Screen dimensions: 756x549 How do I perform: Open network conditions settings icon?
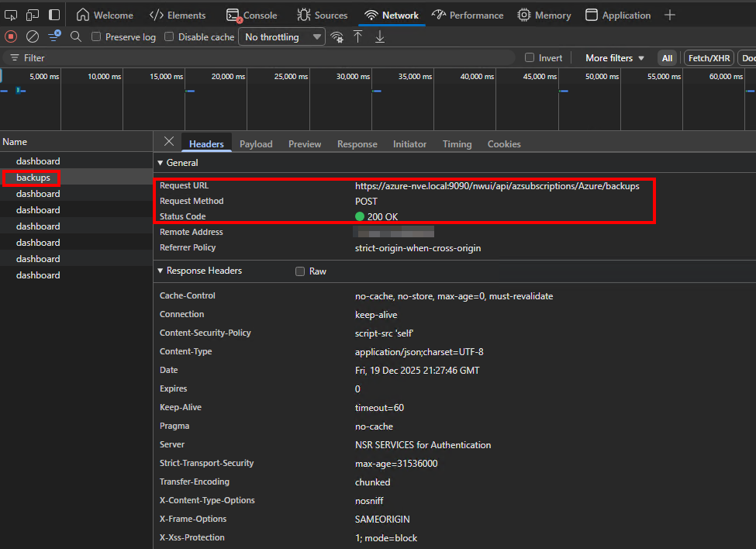click(337, 36)
